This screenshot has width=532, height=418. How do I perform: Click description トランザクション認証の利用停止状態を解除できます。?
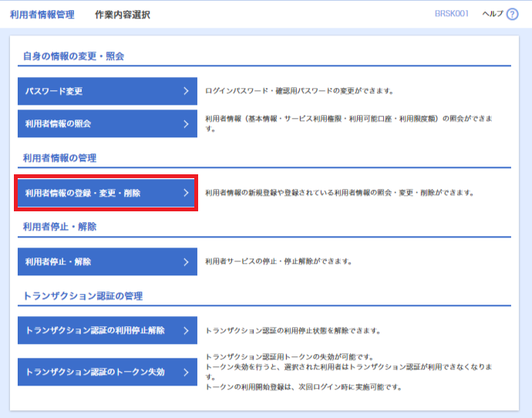pos(293,330)
